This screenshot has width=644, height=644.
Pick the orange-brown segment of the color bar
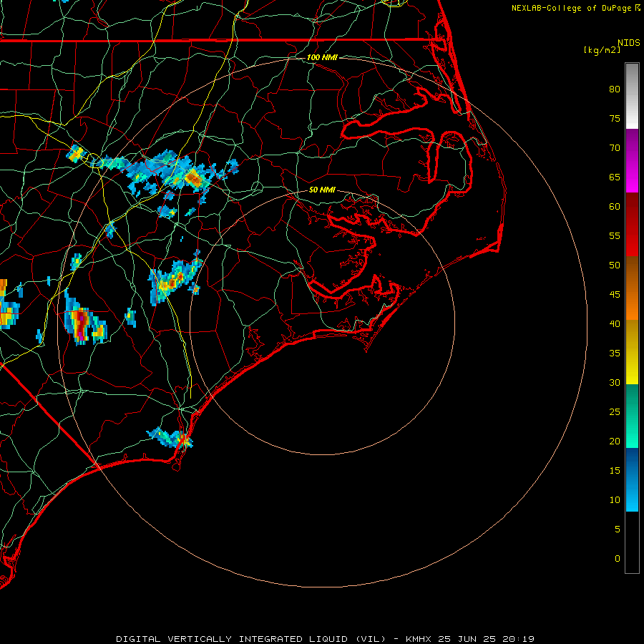(x=632, y=288)
